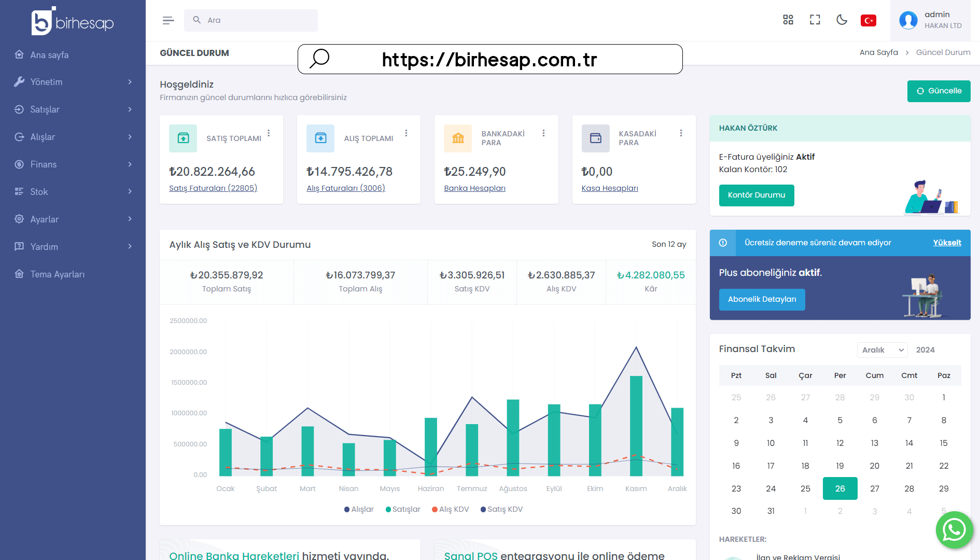This screenshot has width=980, height=560.
Task: Open the Aralık month dropdown
Action: pyautogui.click(x=882, y=350)
